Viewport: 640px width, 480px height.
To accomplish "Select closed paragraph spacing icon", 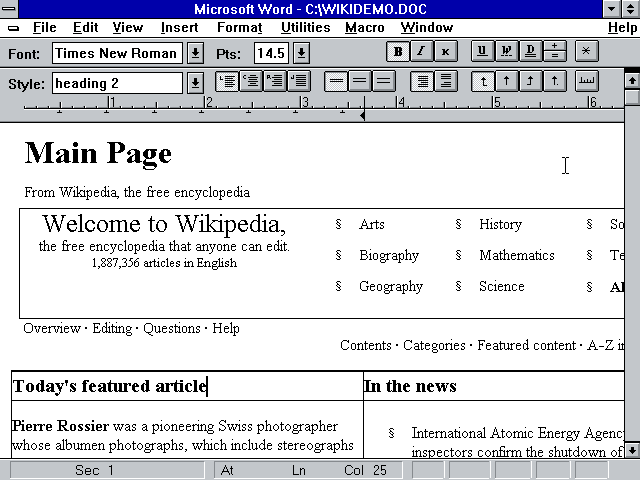I will [x=422, y=81].
